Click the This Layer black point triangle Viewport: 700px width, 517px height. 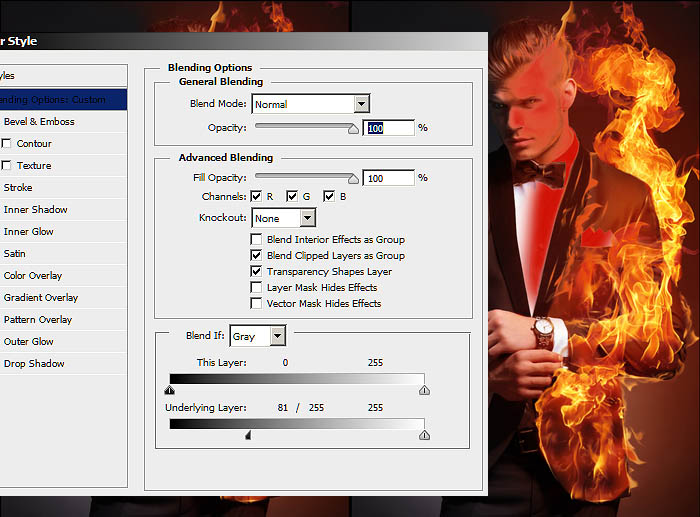[169, 390]
